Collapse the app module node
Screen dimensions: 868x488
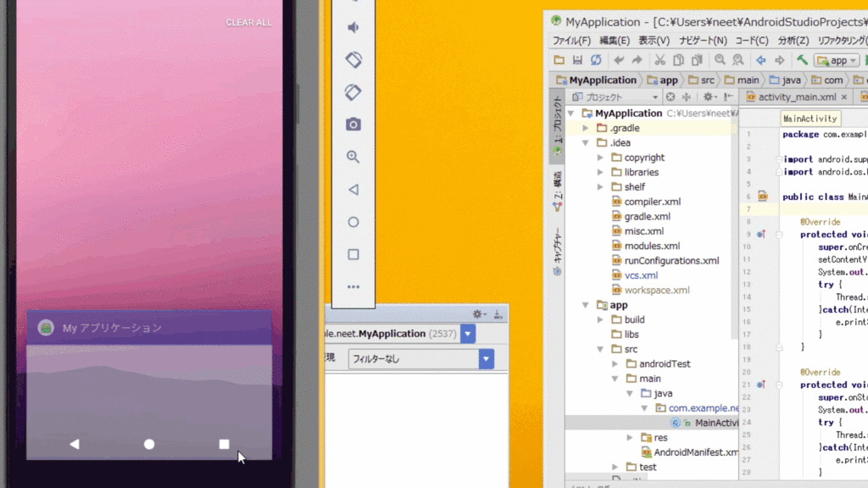tap(585, 305)
